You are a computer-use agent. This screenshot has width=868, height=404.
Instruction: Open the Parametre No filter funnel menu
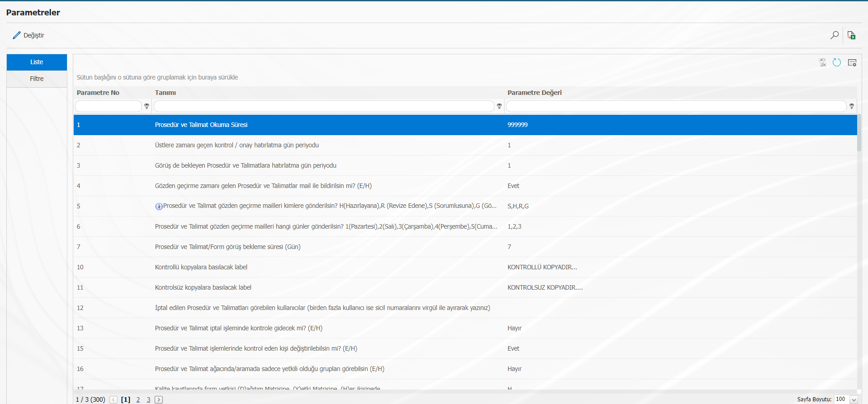click(146, 106)
